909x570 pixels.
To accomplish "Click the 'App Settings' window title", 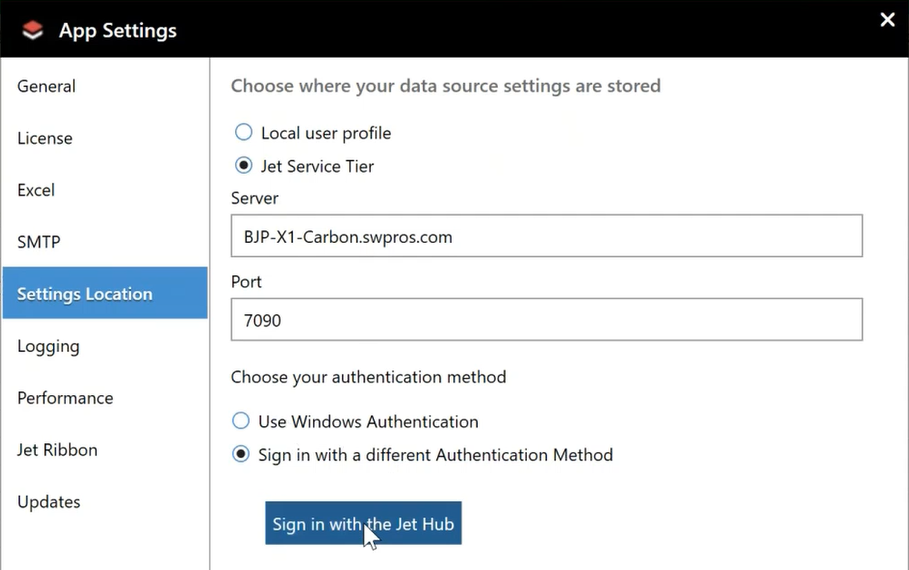I will 118,30.
